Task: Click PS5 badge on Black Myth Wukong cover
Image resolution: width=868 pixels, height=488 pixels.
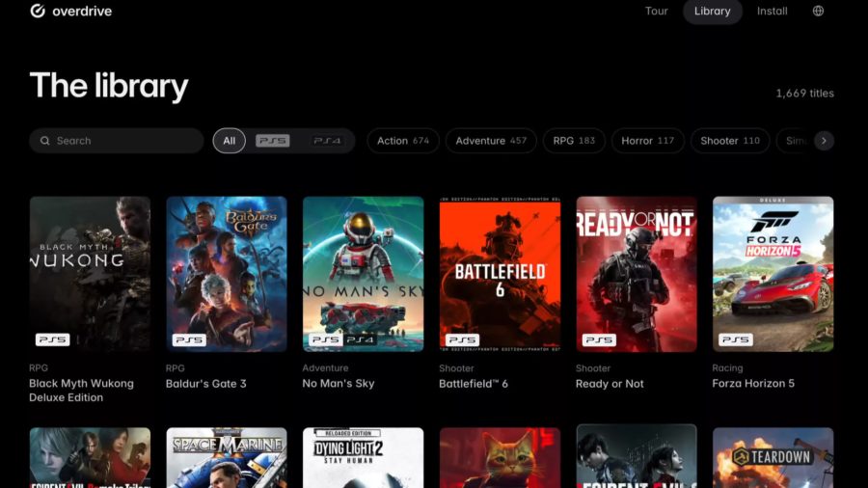Action: point(53,339)
